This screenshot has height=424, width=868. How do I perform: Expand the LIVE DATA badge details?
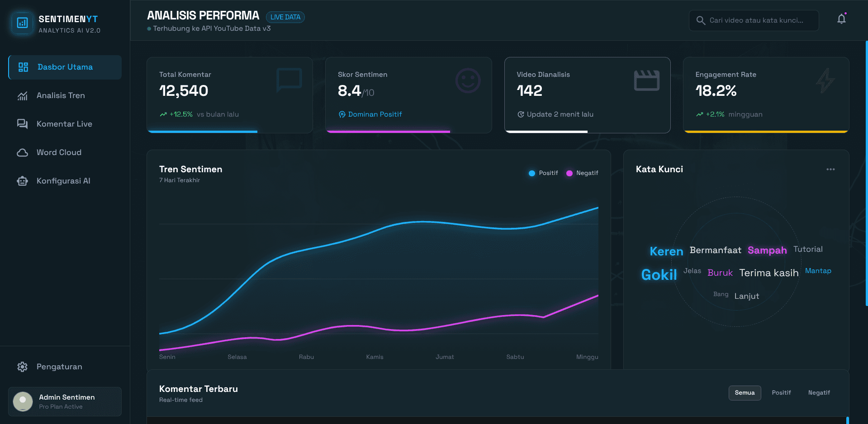[x=285, y=17]
